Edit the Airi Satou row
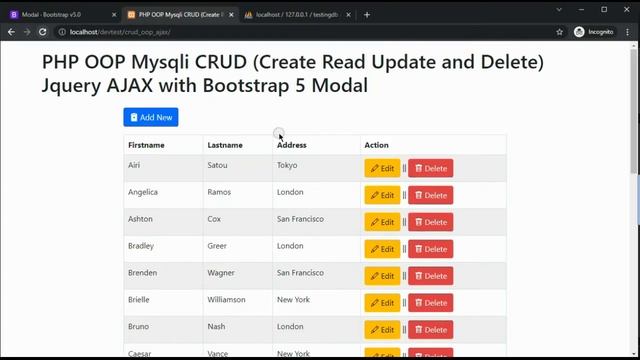Image resolution: width=640 pixels, height=360 pixels. pyautogui.click(x=382, y=168)
